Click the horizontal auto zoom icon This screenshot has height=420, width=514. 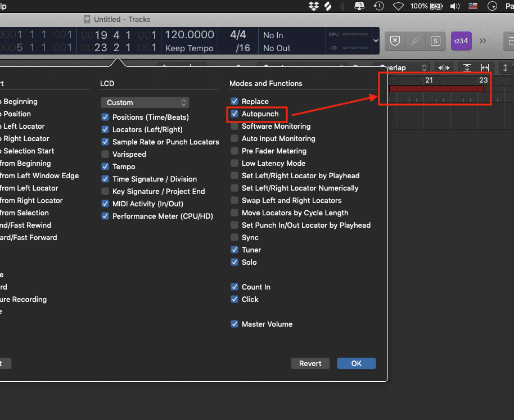coord(485,67)
